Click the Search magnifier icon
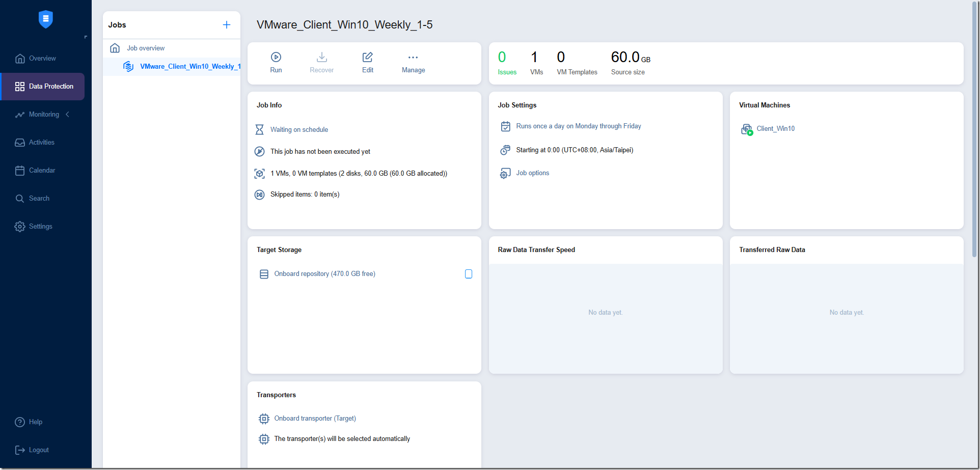The image size is (980, 470). pyautogui.click(x=20, y=199)
